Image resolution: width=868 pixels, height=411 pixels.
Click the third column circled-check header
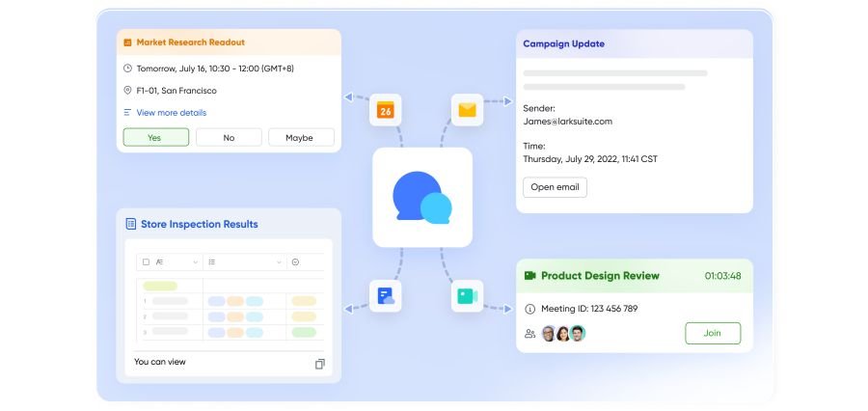point(295,261)
